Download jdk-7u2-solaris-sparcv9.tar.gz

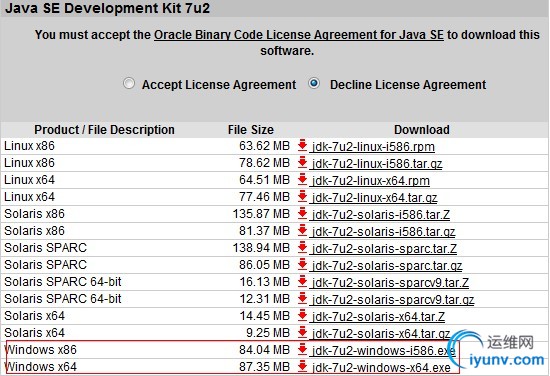[x=393, y=300]
